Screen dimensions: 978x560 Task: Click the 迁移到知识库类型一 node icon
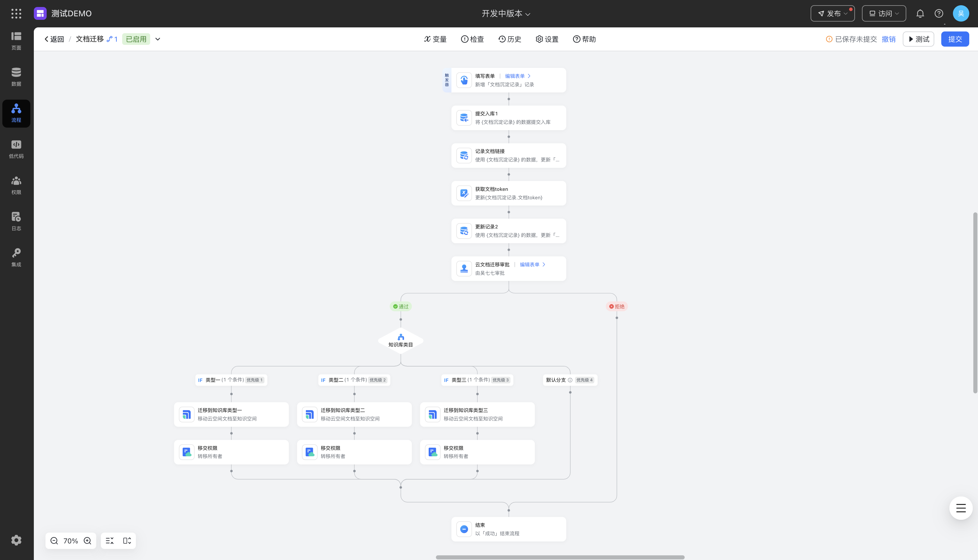tap(187, 414)
